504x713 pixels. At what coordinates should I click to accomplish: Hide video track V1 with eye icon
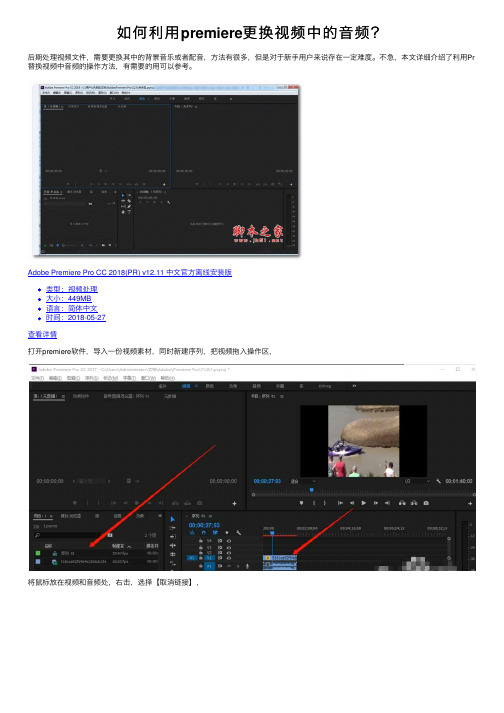click(x=229, y=557)
